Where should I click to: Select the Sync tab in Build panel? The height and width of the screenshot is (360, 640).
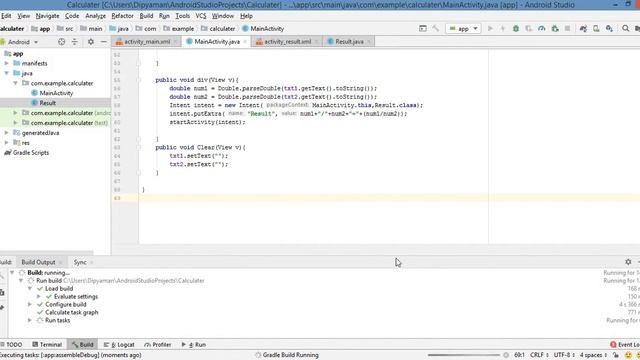point(80,262)
